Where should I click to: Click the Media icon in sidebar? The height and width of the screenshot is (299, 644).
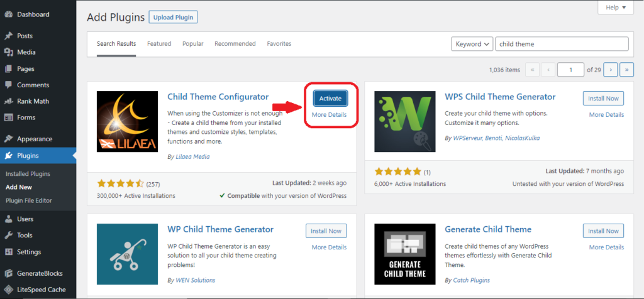(8, 52)
